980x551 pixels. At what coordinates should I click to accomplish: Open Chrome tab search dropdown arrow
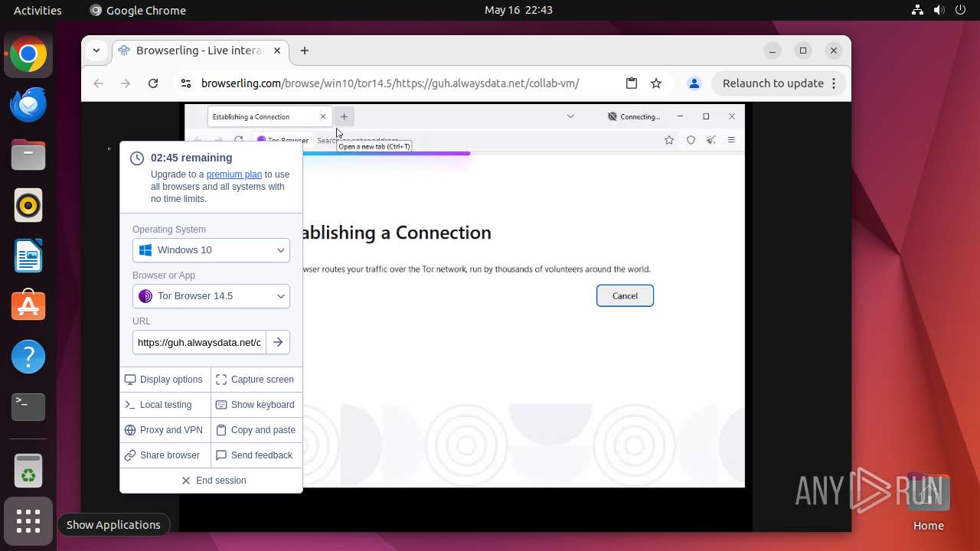96,51
